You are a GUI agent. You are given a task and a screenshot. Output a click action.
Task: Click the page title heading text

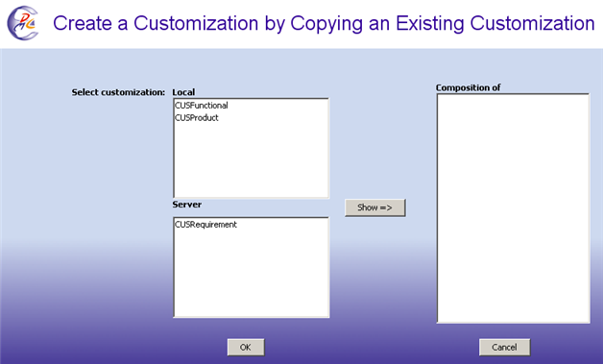pyautogui.click(x=324, y=23)
